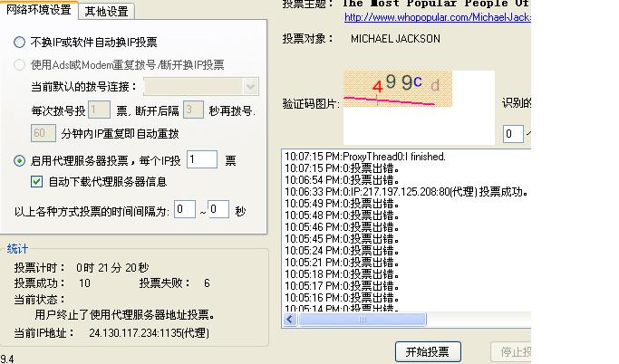619x364 pixels.
Task: Click the first time interval field
Action: click(x=185, y=210)
